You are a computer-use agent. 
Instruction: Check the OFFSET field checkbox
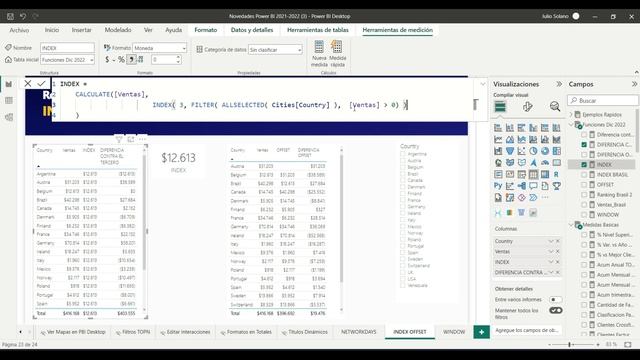[584, 184]
